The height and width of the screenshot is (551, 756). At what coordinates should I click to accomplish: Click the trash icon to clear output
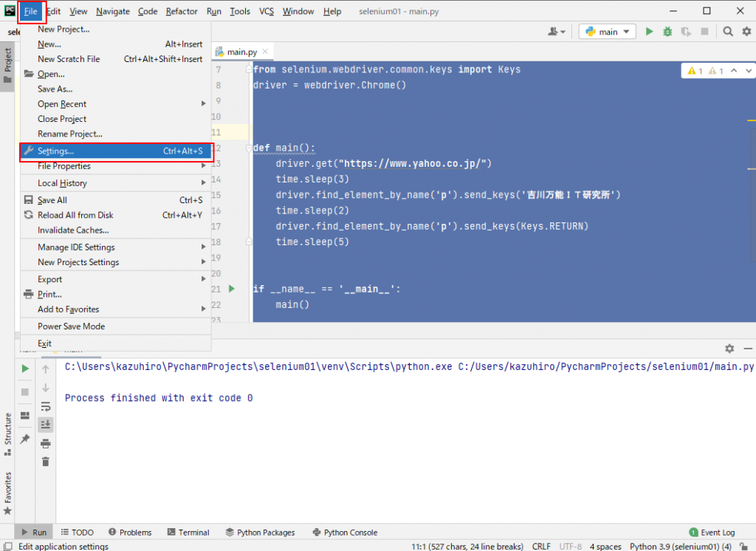[46, 462]
